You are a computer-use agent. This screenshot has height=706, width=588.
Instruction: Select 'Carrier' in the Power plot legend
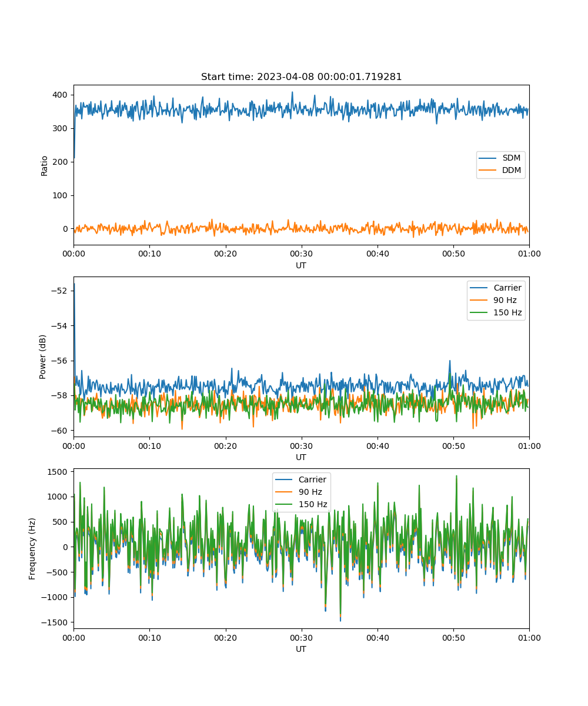click(x=496, y=288)
